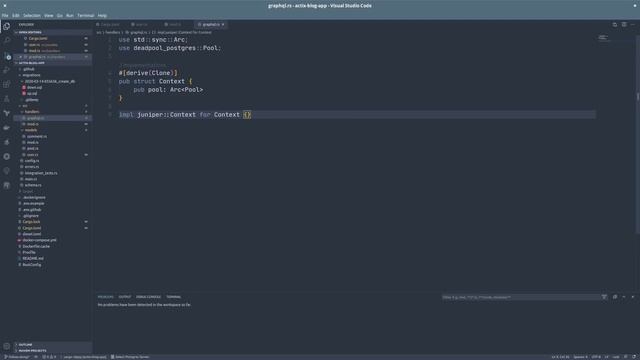Open the Selection menu
The width and height of the screenshot is (640, 360).
[31, 16]
